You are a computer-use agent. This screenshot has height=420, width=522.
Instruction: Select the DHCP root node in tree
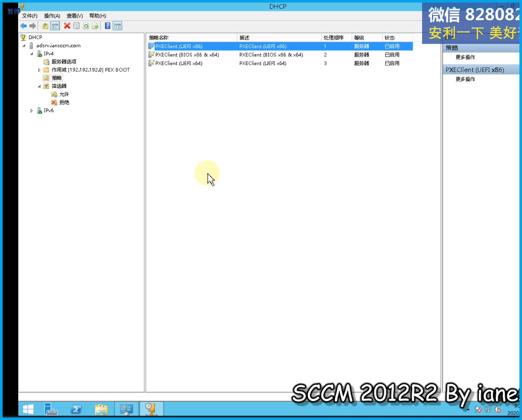pyautogui.click(x=35, y=37)
